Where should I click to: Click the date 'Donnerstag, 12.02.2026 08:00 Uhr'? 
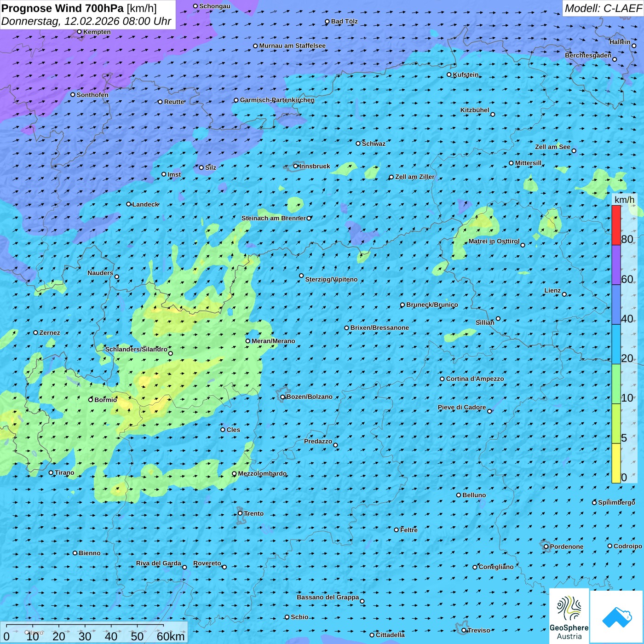[86, 21]
